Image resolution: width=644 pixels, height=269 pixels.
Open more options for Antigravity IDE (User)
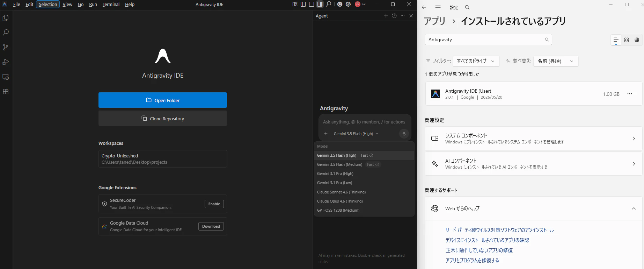tap(630, 94)
